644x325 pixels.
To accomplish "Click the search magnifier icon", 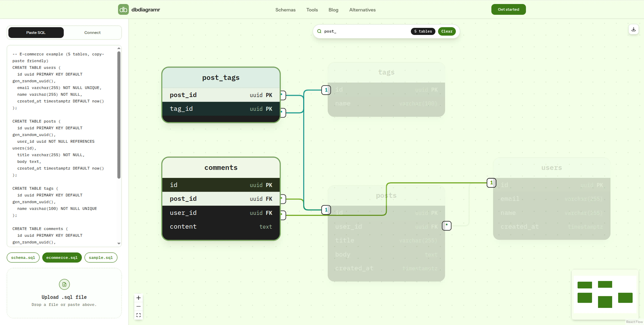I will (319, 31).
